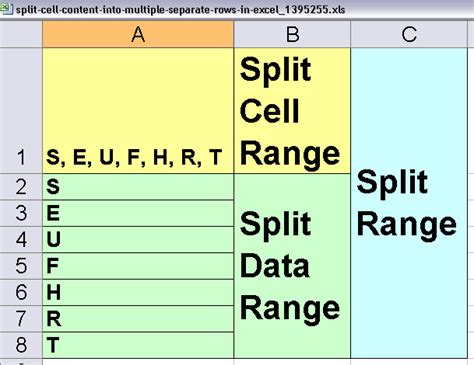The height and width of the screenshot is (365, 474).
Task: Select cell A8 containing T
Action: pos(138,345)
